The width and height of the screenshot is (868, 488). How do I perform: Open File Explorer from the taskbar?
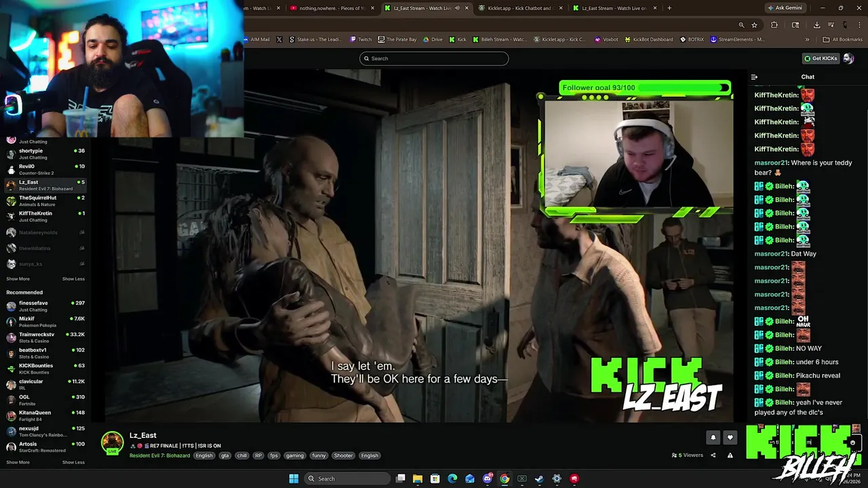(418, 479)
